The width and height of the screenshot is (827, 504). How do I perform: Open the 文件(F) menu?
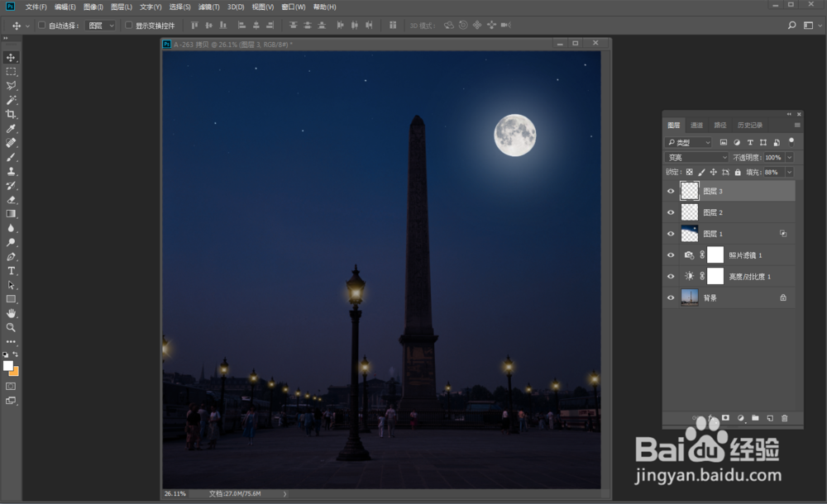36,7
